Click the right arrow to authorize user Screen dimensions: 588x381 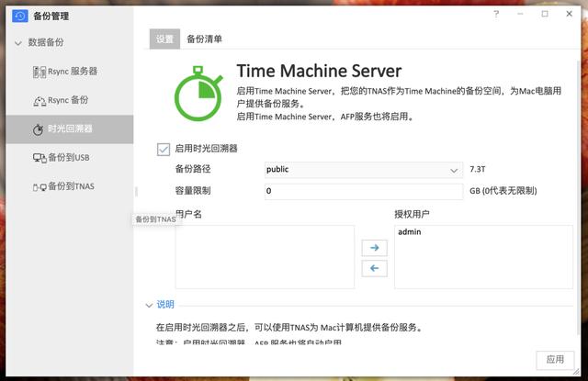tap(374, 248)
